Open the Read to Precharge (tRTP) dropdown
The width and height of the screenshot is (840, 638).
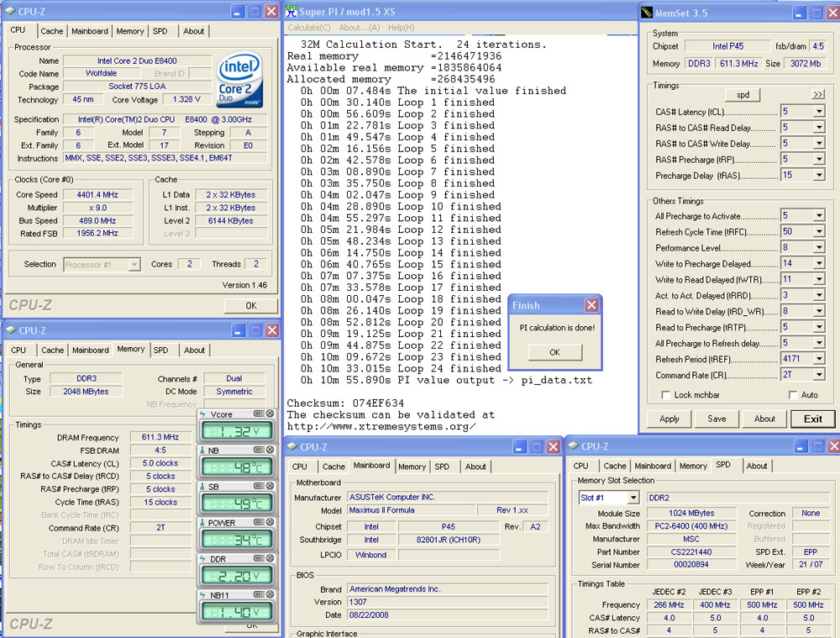pyautogui.click(x=818, y=327)
